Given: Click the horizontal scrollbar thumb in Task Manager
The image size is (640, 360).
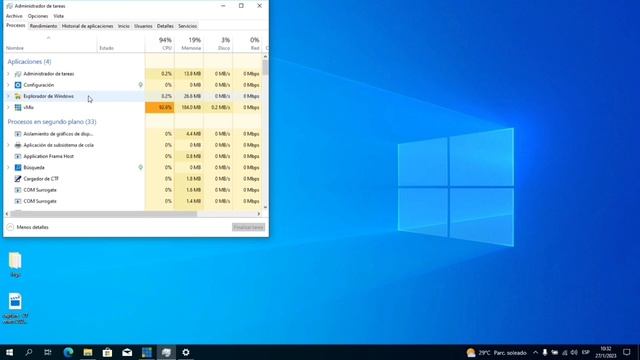Looking at the screenshot, I should click(103, 213).
